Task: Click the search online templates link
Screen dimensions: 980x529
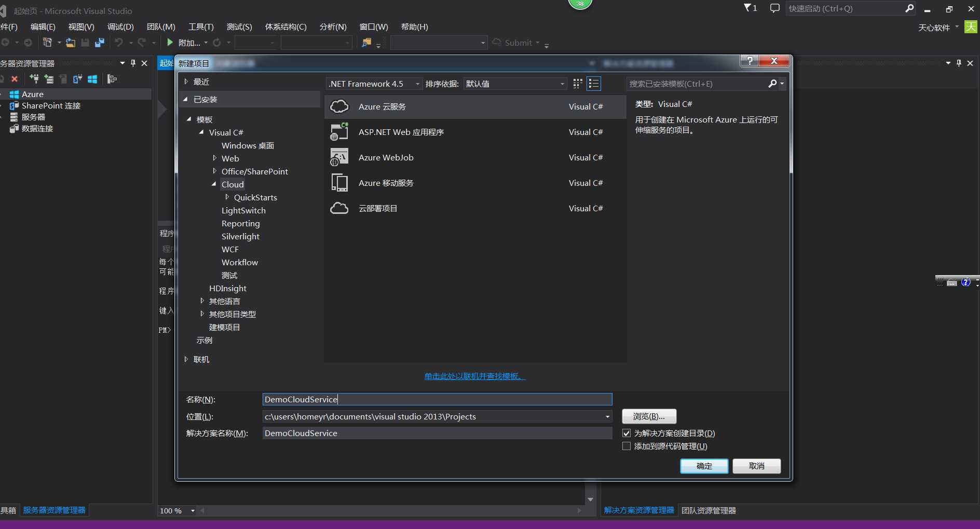Action: [475, 376]
